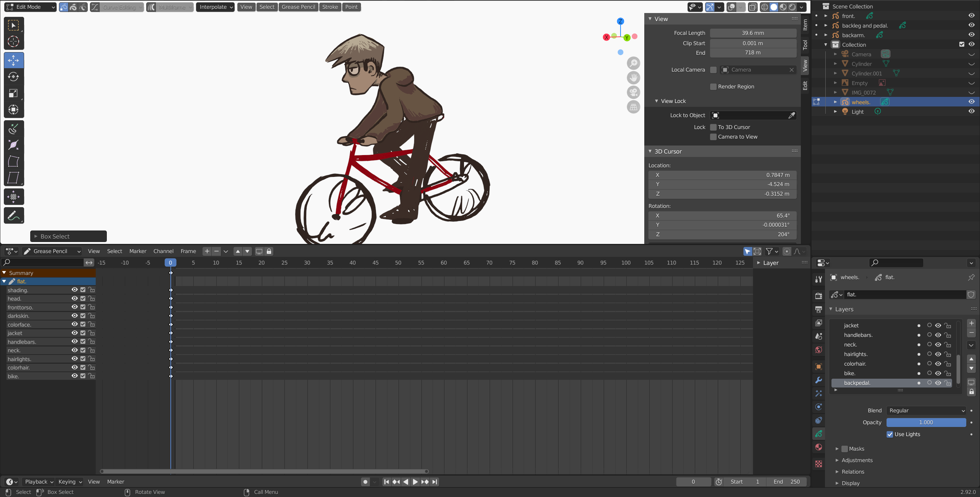Open the Object Data grease pencil properties tab

tap(818, 434)
